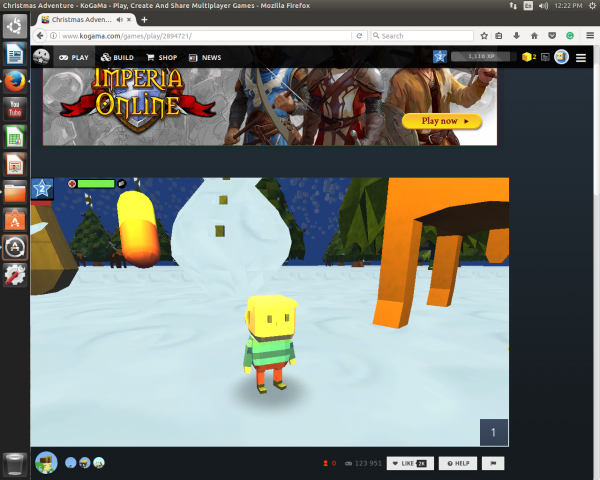This screenshot has width=600, height=480.
Task: Click the game creator's avatar below the game
Action: [x=46, y=462]
